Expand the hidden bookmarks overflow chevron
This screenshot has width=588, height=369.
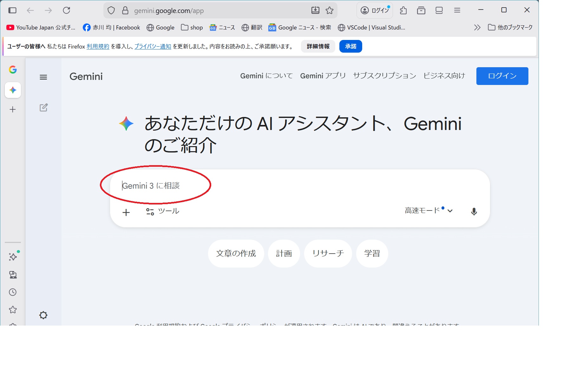click(x=477, y=28)
